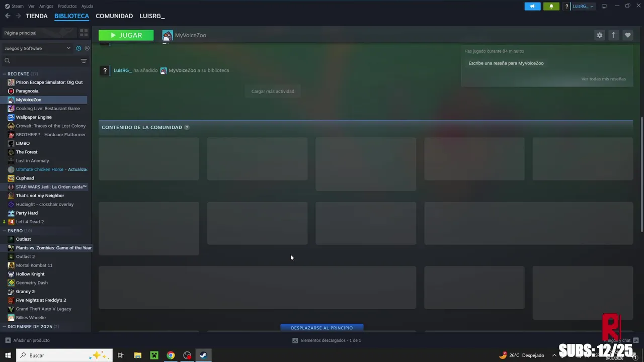Go forward with the right navigation arrow
This screenshot has width=644, height=362.
point(18,16)
